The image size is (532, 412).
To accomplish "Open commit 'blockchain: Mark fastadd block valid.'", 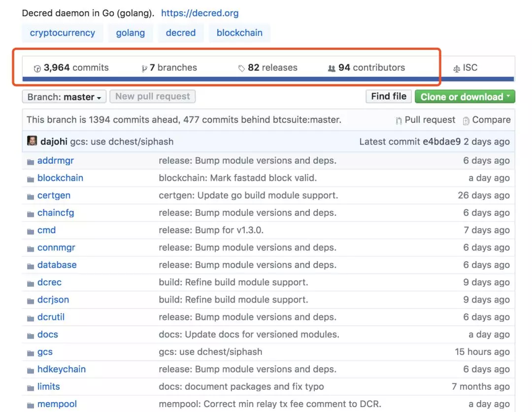I will [237, 178].
